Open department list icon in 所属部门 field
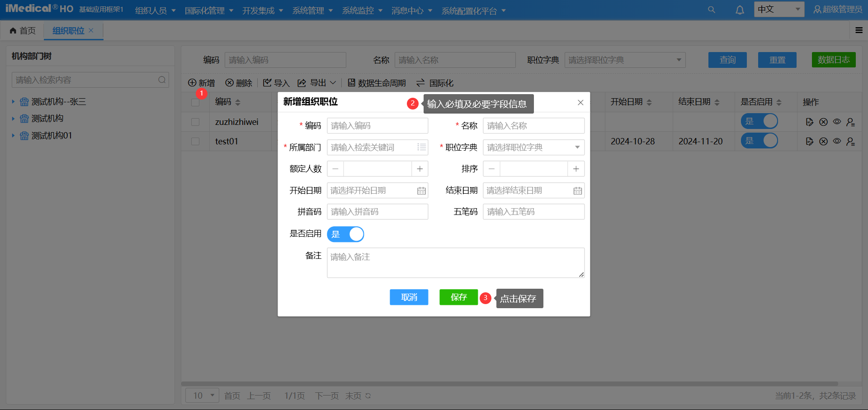 point(421,148)
